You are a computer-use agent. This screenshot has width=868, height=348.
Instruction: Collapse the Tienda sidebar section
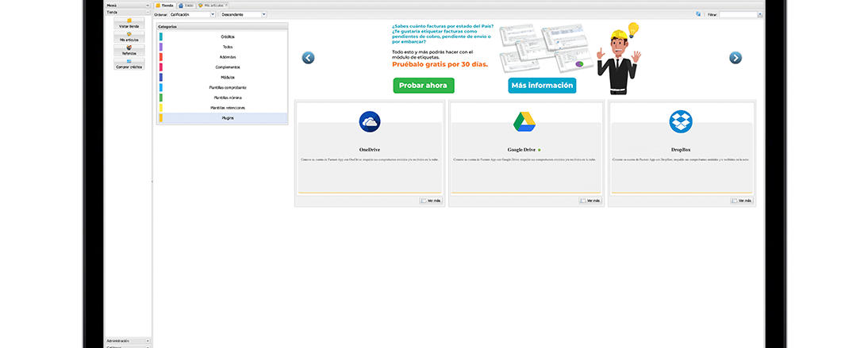(x=148, y=13)
